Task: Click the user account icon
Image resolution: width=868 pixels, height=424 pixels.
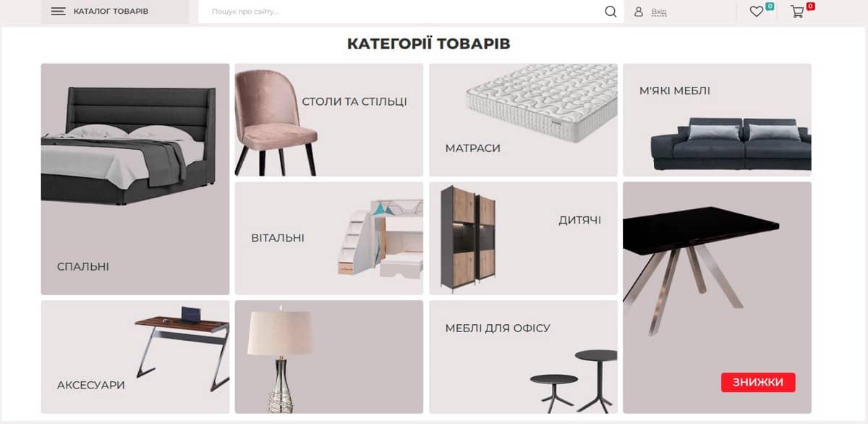Action: tap(639, 12)
